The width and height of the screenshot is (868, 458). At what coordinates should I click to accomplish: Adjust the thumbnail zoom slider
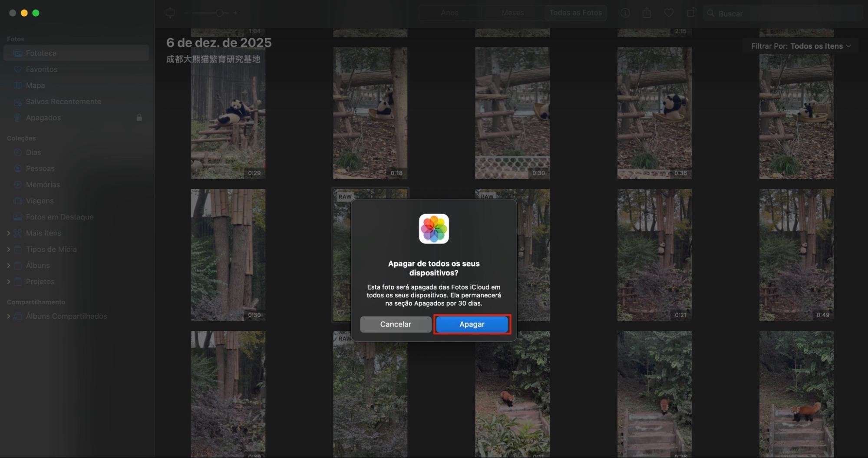coord(219,13)
